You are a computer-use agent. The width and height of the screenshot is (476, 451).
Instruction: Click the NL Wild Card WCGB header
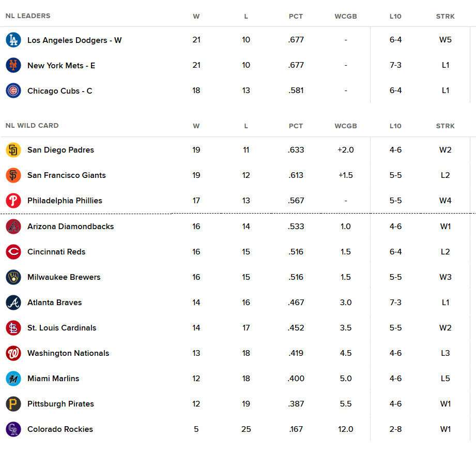tap(346, 126)
